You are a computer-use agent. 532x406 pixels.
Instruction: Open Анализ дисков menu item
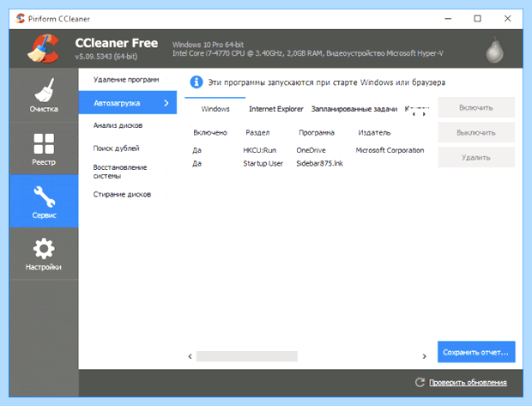128,125
